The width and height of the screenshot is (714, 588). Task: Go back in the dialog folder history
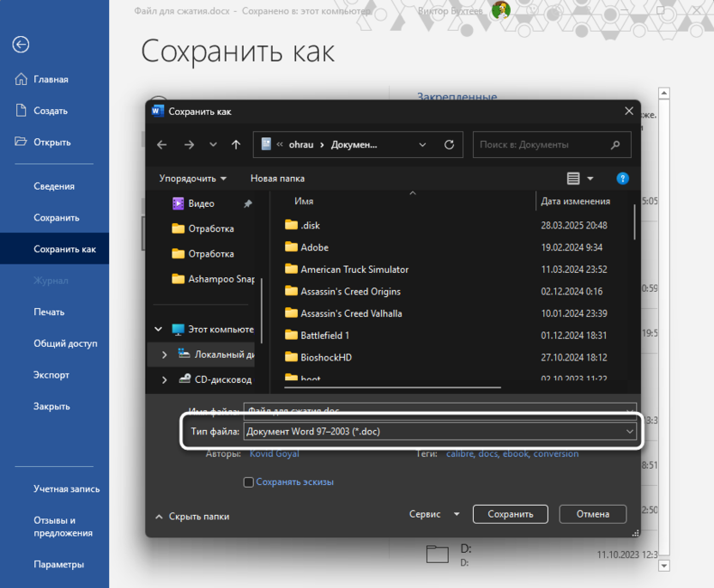[161, 145]
